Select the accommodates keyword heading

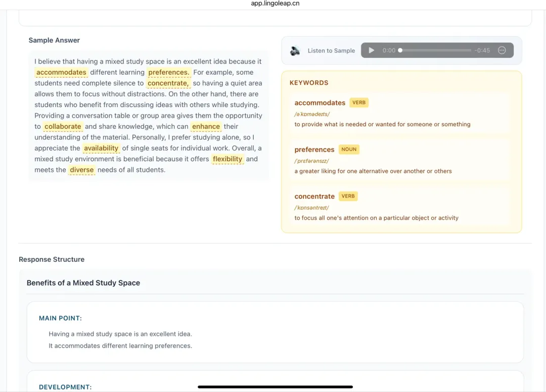[320, 103]
